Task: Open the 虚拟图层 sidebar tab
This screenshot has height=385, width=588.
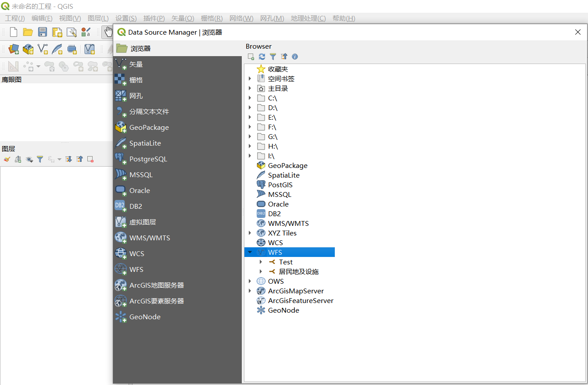Action: 177,222
